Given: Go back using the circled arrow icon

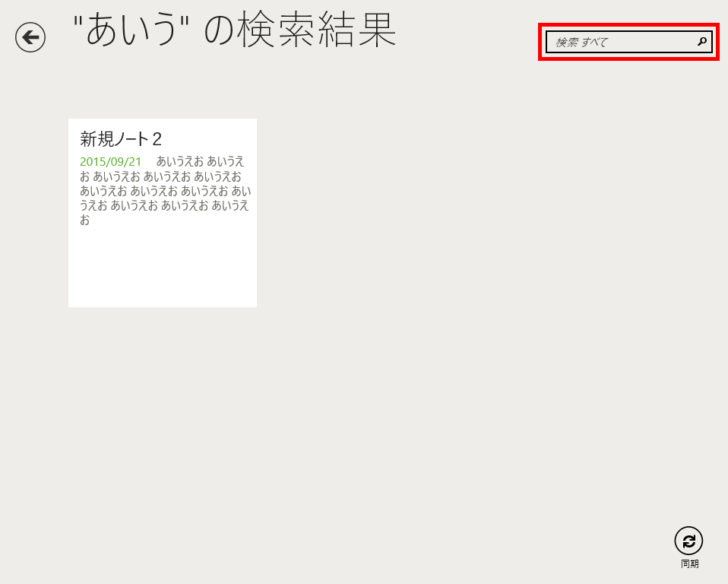Looking at the screenshot, I should pos(30,37).
